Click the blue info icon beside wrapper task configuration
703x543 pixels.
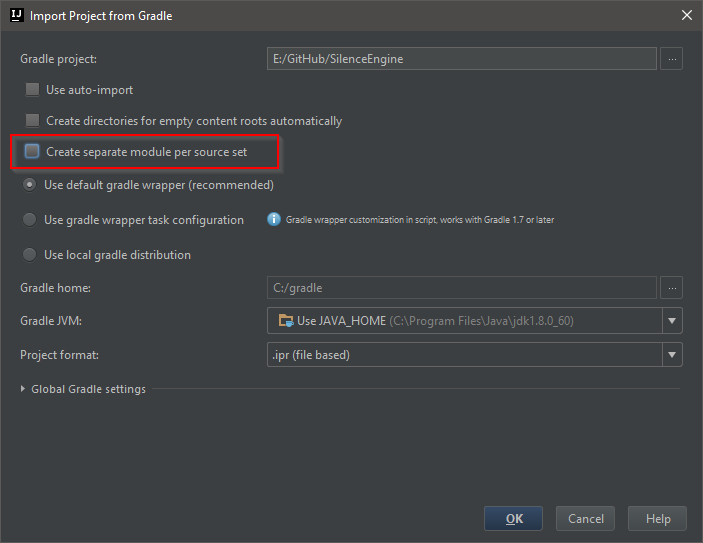pyautogui.click(x=274, y=219)
